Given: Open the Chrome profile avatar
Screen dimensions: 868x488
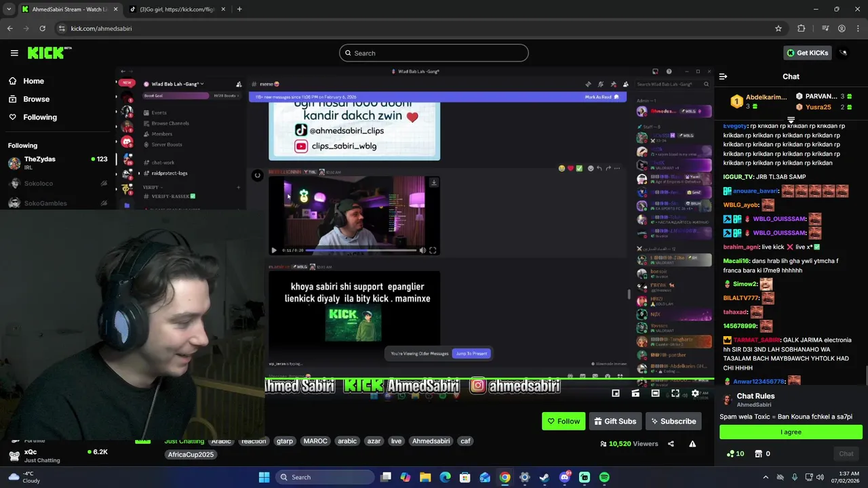Looking at the screenshot, I should tap(842, 28).
